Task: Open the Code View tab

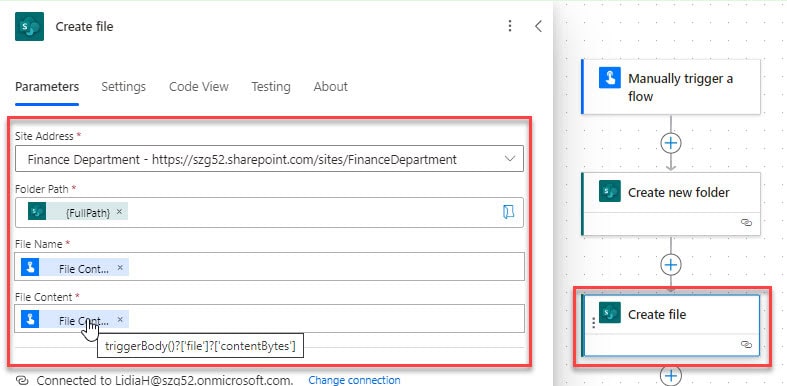Action: tap(199, 87)
